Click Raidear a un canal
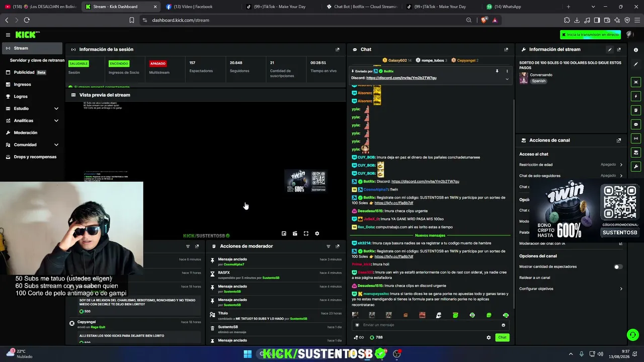644x362 pixels. pos(535,278)
